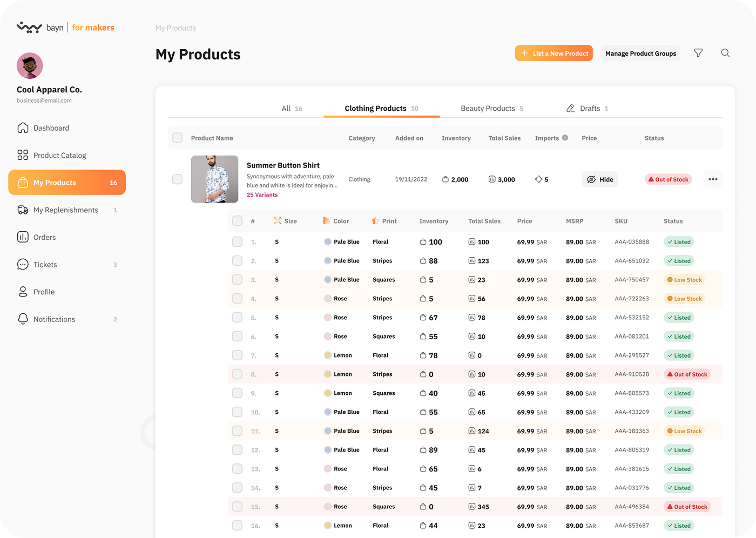Open Manage Product Groups

point(640,53)
